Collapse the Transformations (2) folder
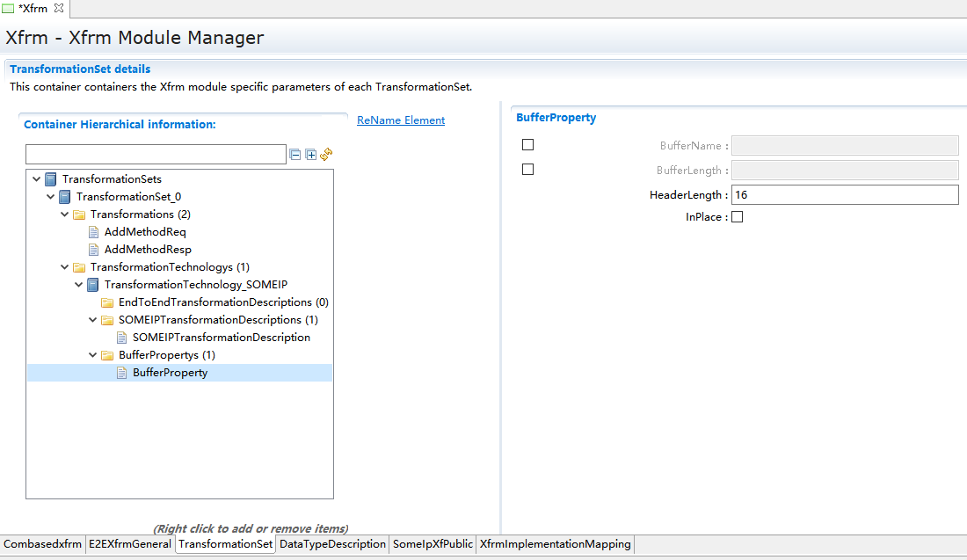This screenshot has width=967, height=560. (x=65, y=215)
